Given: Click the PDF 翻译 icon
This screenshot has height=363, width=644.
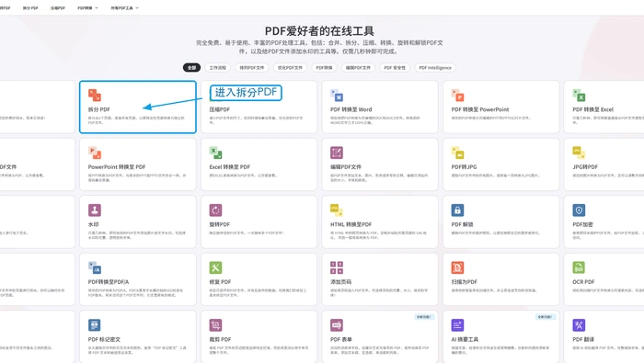Looking at the screenshot, I should point(579,324).
